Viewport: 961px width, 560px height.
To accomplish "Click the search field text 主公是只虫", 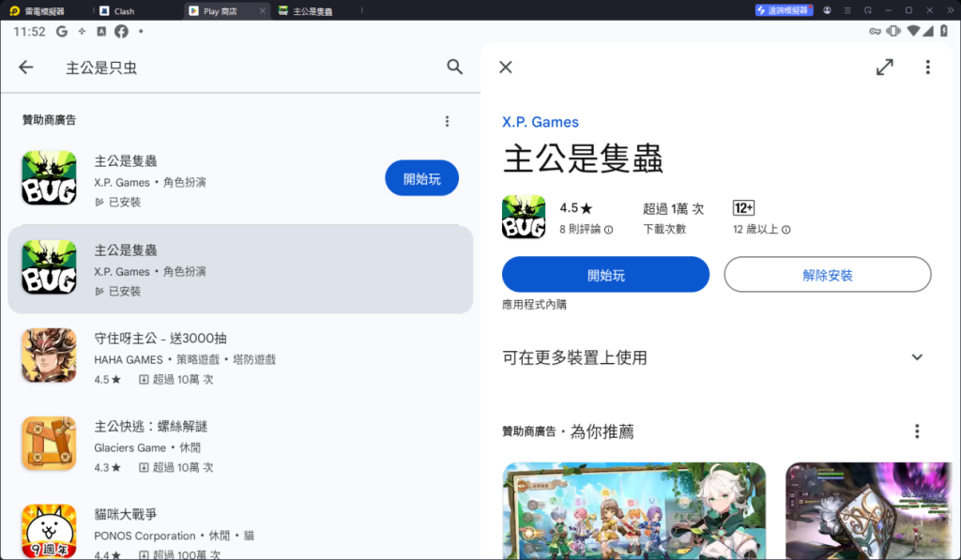I will tap(101, 68).
